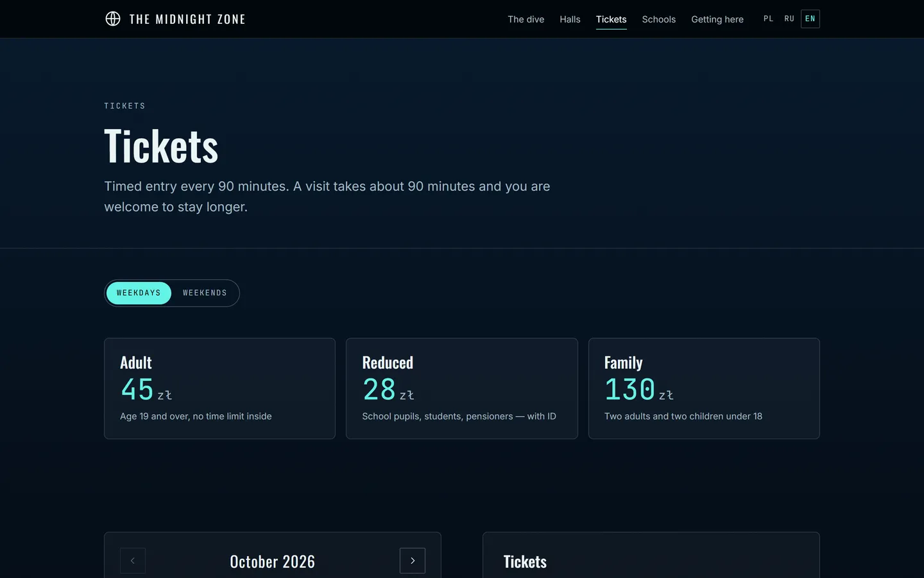Click 'Two adults and two children' text
The height and width of the screenshot is (578, 924).
coord(683,416)
